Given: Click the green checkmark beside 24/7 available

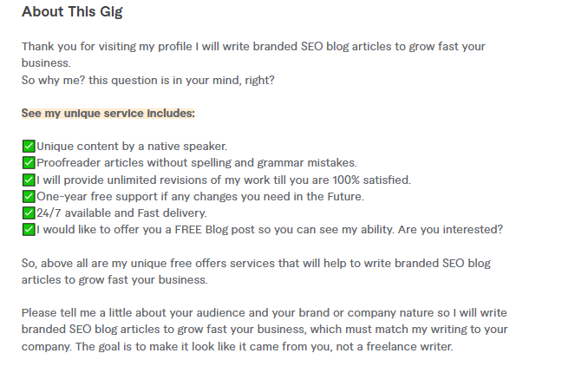Looking at the screenshot, I should (29, 213).
